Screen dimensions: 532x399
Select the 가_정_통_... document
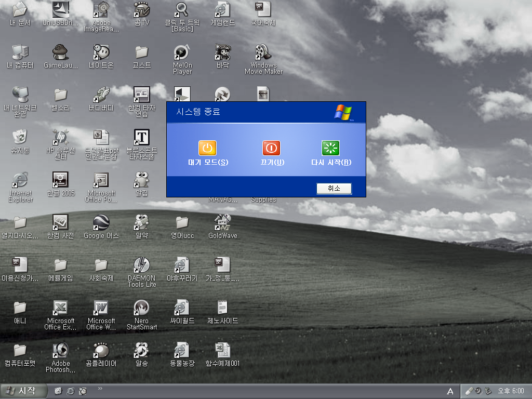click(x=222, y=270)
